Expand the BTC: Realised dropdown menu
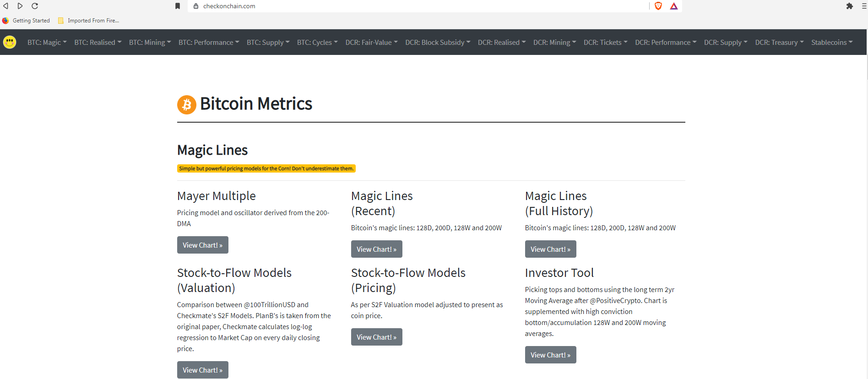The image size is (868, 379). tap(98, 42)
